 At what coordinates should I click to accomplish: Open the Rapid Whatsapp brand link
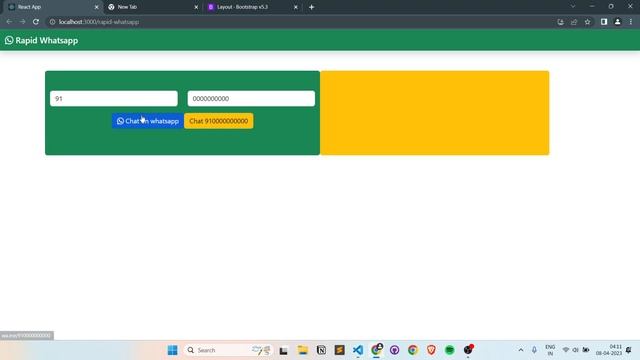(x=41, y=40)
